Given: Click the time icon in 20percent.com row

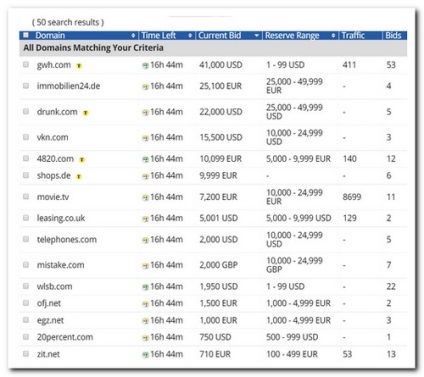Looking at the screenshot, I should coord(145,338).
